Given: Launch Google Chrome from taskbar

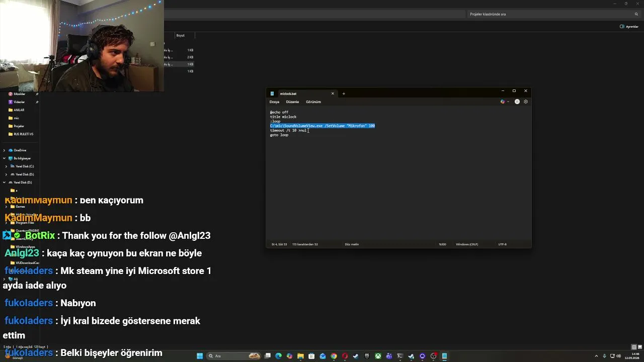Looking at the screenshot, I should click(x=334, y=356).
